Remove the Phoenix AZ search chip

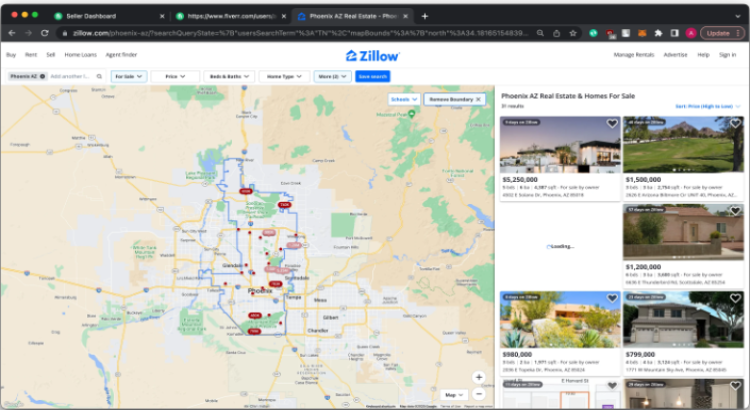point(42,76)
